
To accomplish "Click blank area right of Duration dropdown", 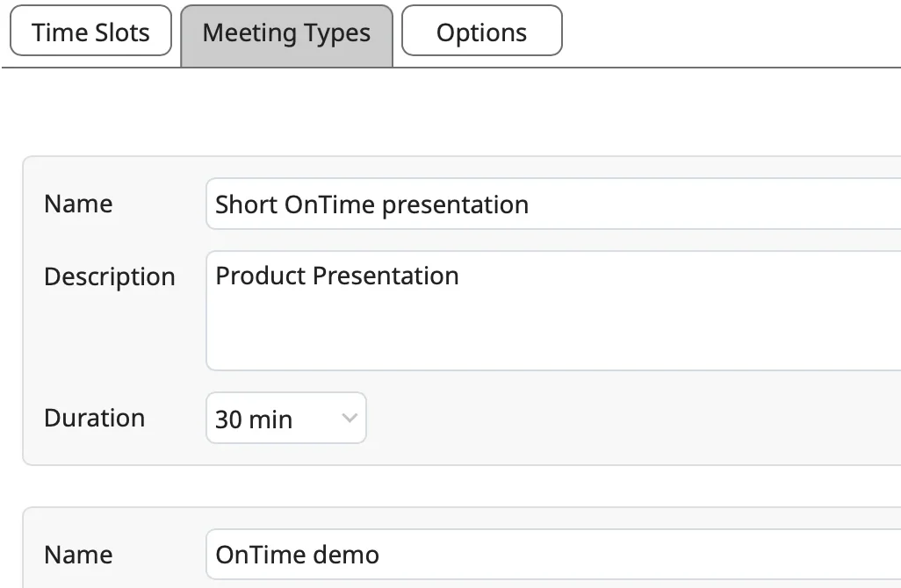I will [x=615, y=418].
